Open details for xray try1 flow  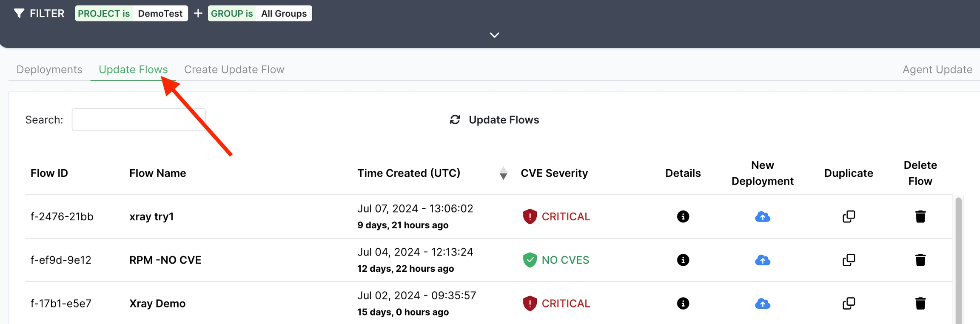[683, 216]
